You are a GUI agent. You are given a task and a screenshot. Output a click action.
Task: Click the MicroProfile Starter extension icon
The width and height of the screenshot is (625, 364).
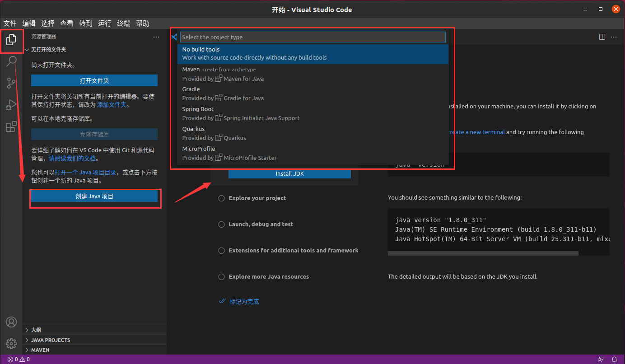[219, 158]
